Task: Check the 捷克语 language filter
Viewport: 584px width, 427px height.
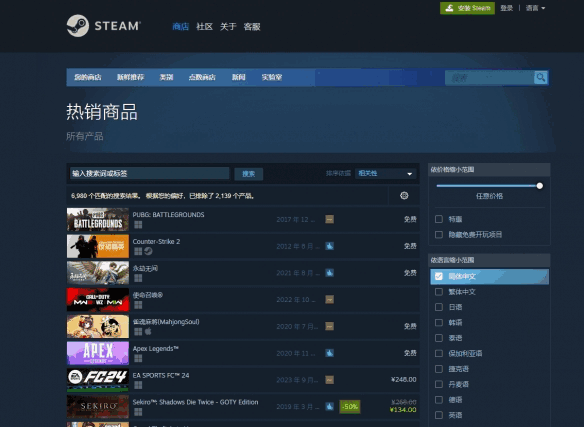Action: pos(439,369)
